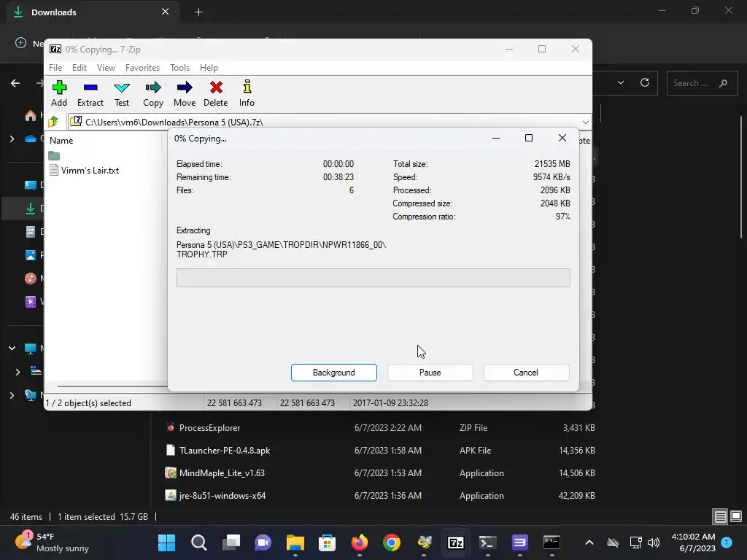Viewport: 747px width, 560px height.
Task: Expand the 7-Zip address path dropdown
Action: click(x=586, y=122)
